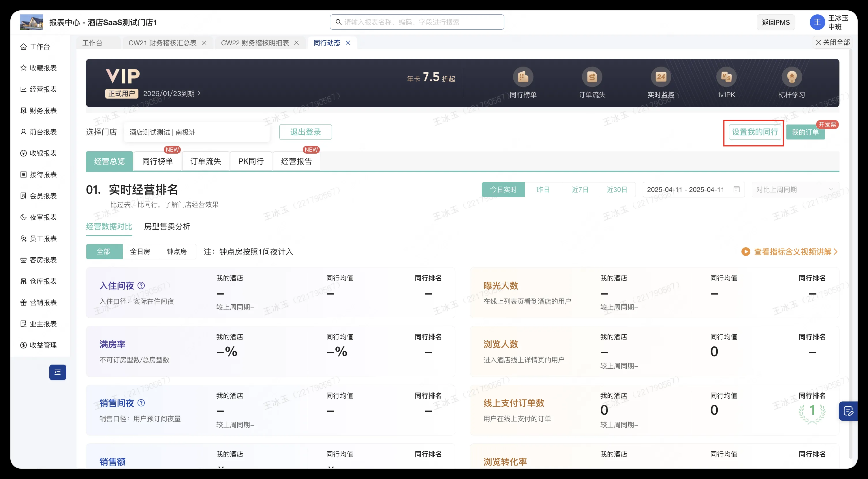Viewport: 868px width, 479px height.
Task: Open the 对比上周同期 comparison dropdown
Action: (x=795, y=190)
